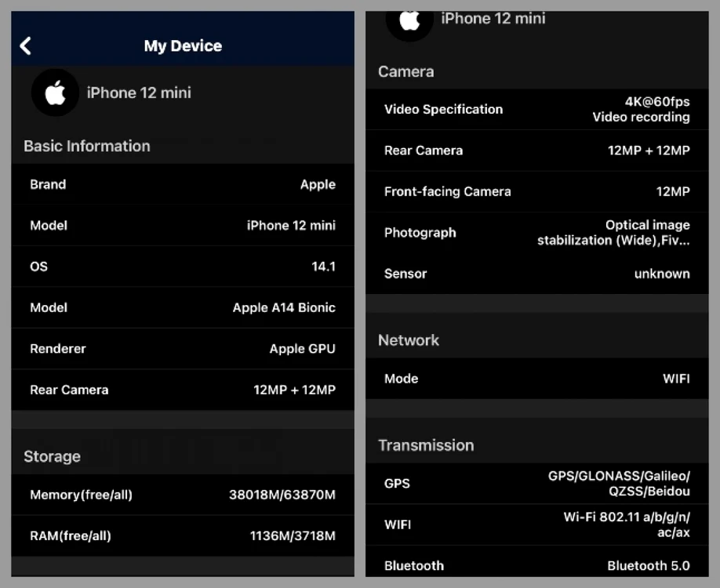
Task: Tap the Optical image stabilization value
Action: [x=613, y=233]
